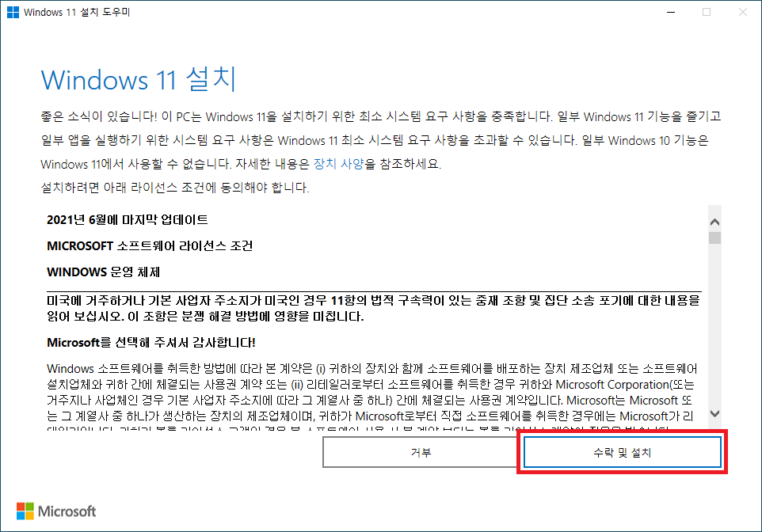Click the 수락 및 설치 button
This screenshot has height=532, width=762.
point(622,452)
